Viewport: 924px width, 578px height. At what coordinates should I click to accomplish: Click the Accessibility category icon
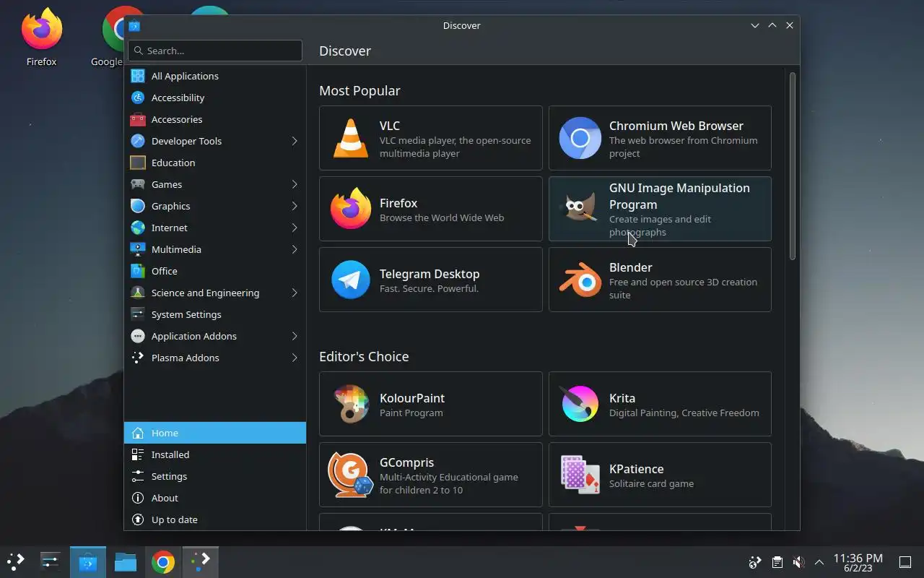pos(138,98)
